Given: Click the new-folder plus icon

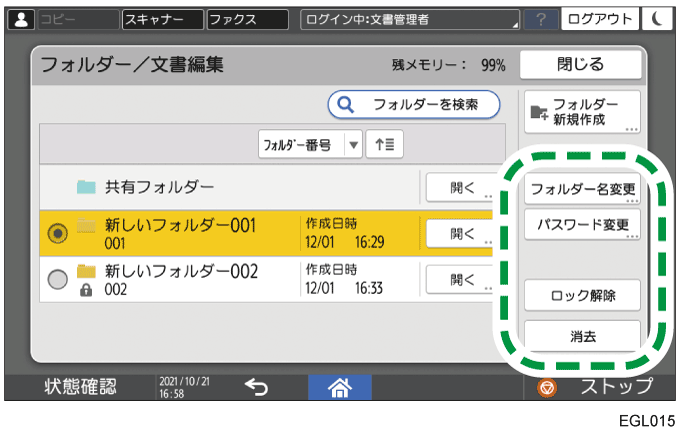Looking at the screenshot, I should coord(540,112).
